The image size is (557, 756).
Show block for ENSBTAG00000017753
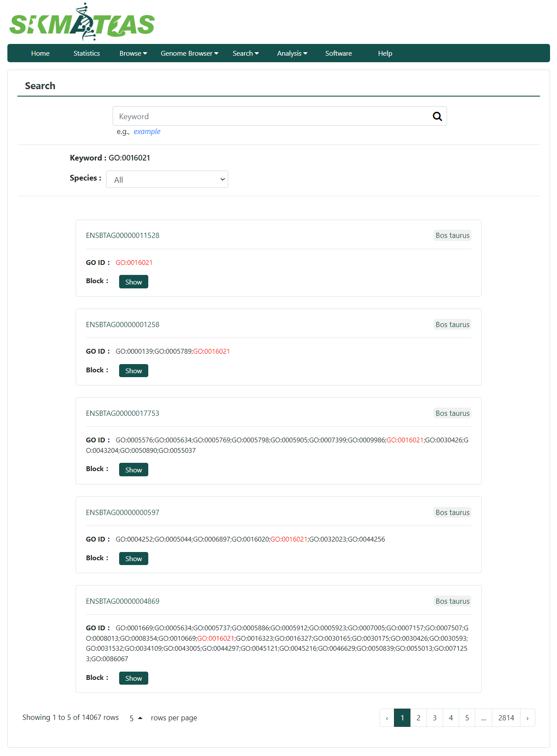[133, 470]
